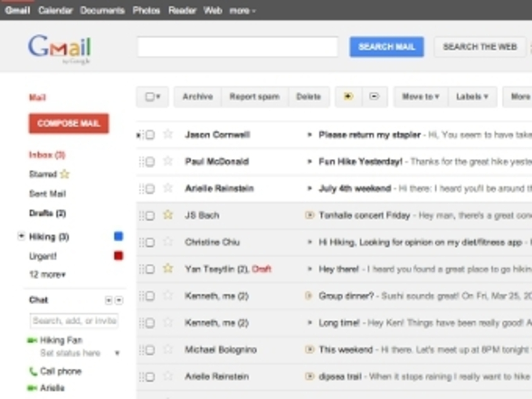Select the Group dinner? conversation checkbox
532x399 pixels.
[150, 296]
